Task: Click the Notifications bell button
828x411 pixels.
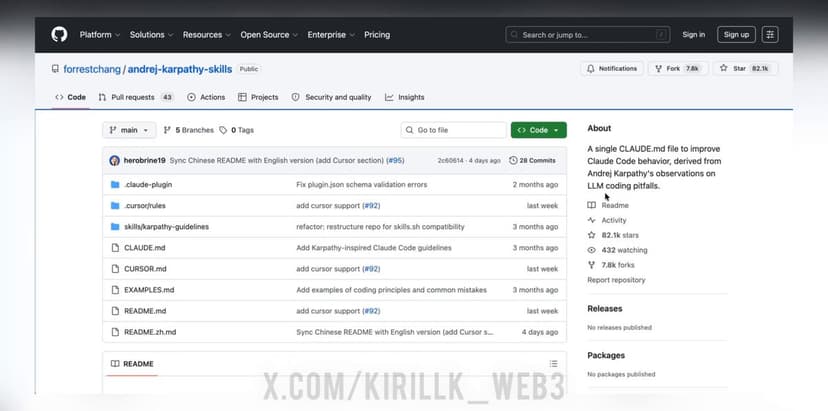Action: pos(612,69)
